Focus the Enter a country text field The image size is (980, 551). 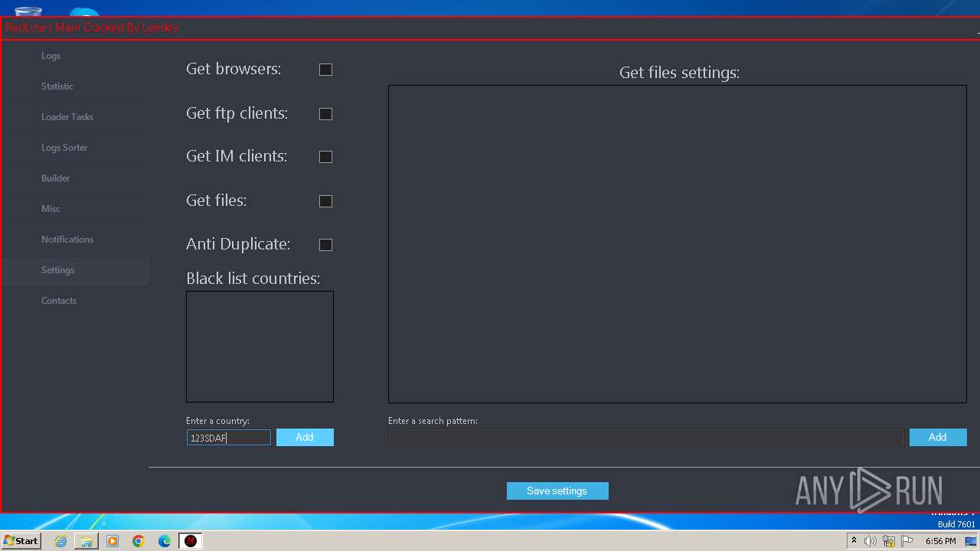tap(228, 438)
